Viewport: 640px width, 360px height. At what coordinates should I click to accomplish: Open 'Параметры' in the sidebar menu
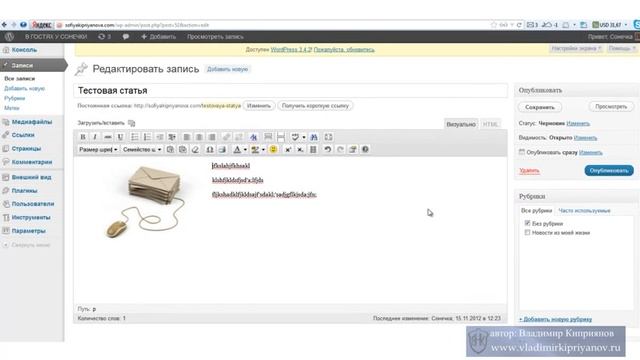[29, 231]
